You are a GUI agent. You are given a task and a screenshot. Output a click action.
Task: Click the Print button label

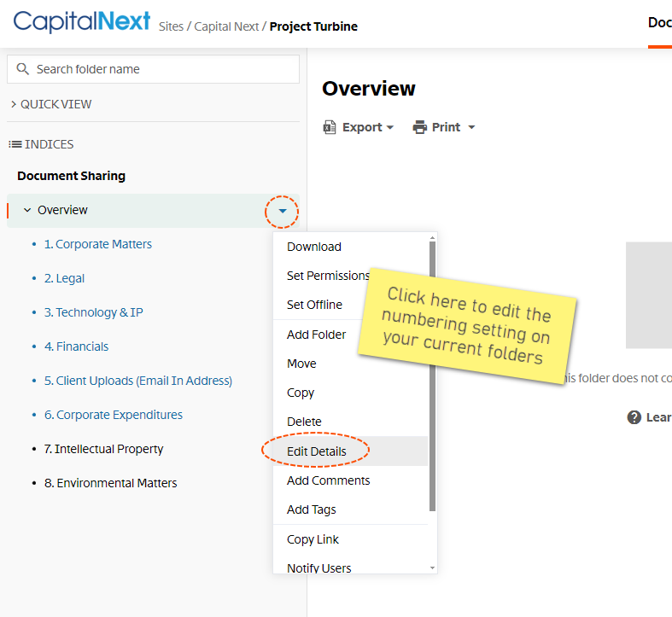pyautogui.click(x=446, y=127)
